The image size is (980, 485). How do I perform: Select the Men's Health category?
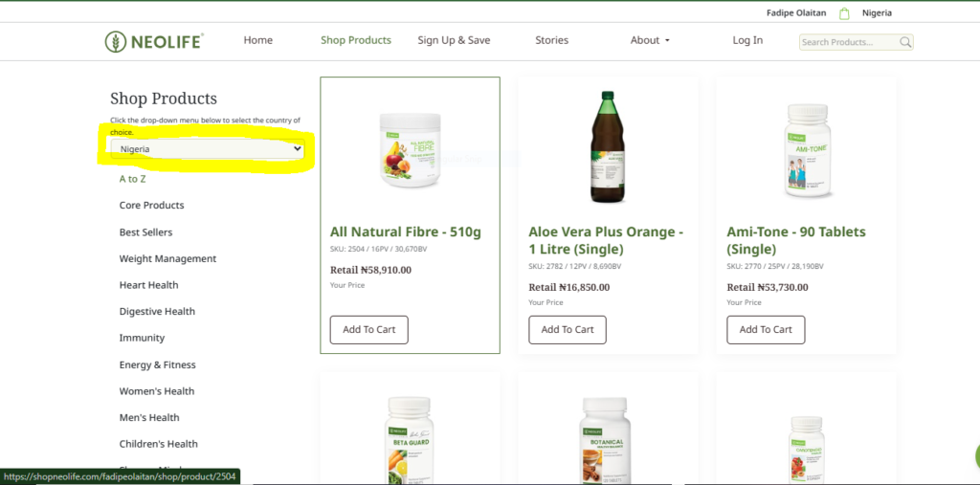pyautogui.click(x=149, y=417)
